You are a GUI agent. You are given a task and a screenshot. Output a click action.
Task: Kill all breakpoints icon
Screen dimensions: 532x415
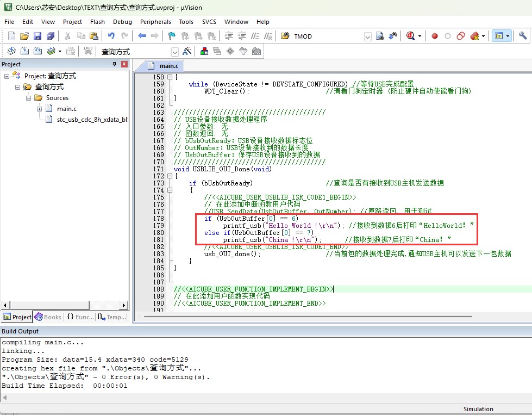pos(474,36)
